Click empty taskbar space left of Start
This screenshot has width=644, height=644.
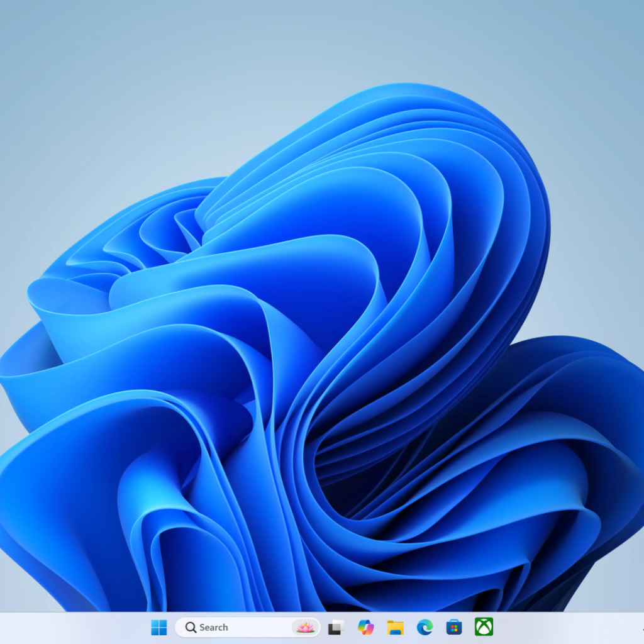(75, 628)
